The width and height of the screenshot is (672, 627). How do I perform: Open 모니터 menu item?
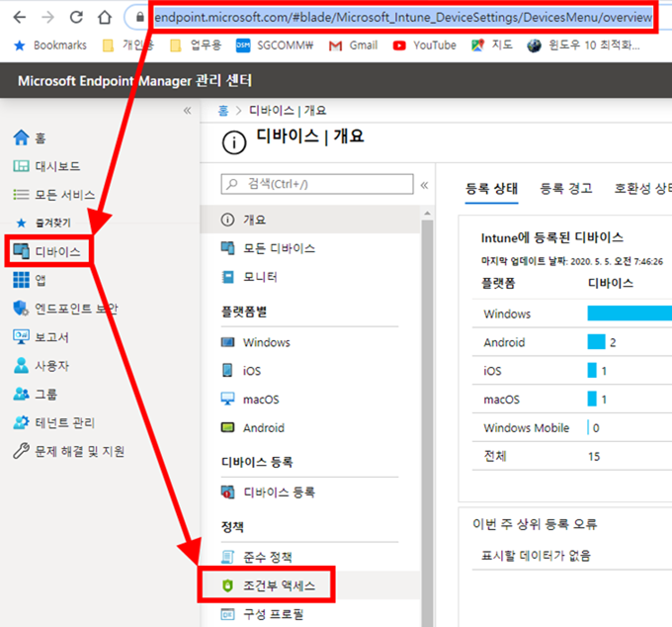(x=310, y=277)
